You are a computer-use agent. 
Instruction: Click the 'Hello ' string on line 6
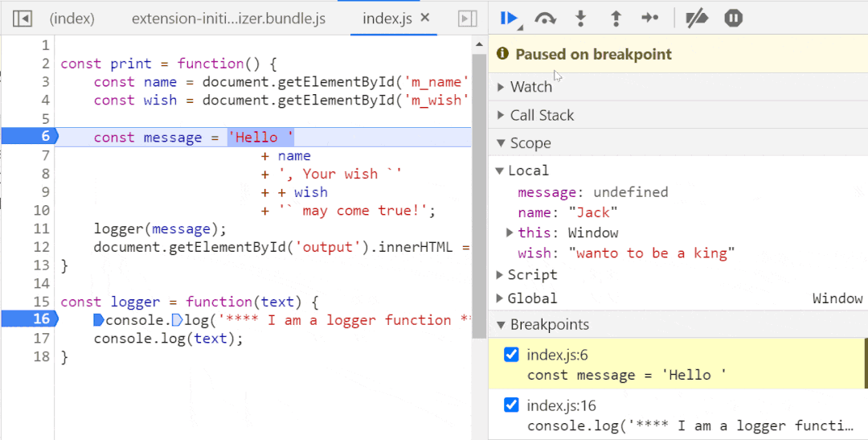click(260, 138)
